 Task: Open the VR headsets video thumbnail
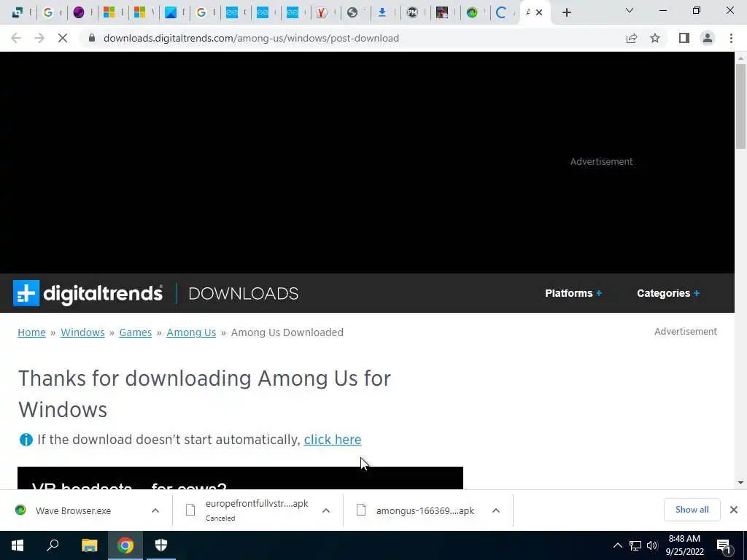tap(240, 478)
